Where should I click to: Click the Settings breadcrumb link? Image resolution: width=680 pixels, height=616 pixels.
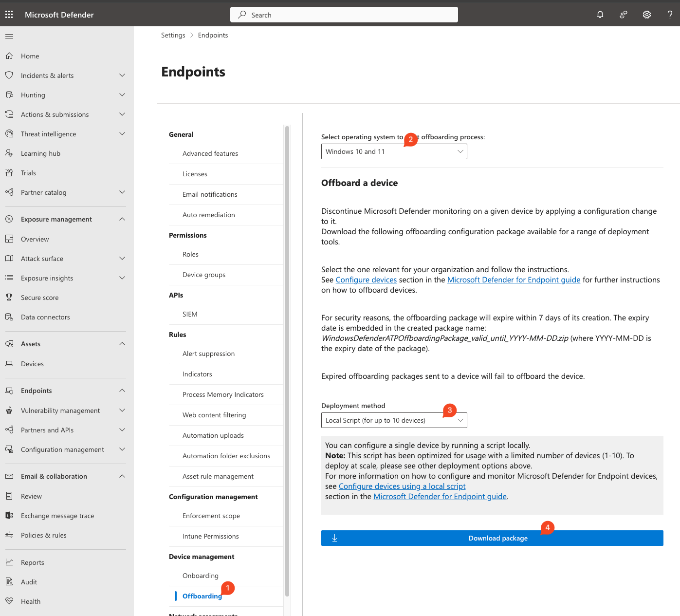point(173,35)
